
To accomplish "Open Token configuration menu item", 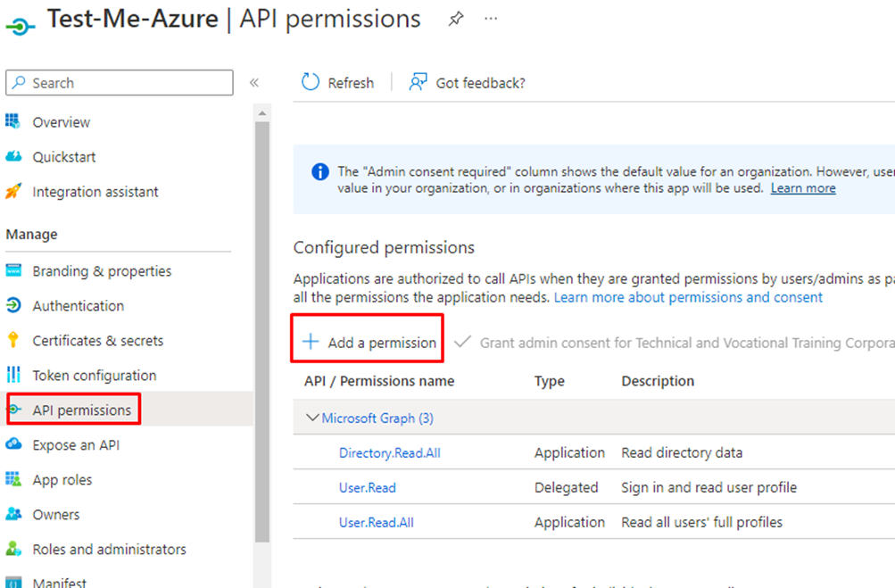I will (x=95, y=376).
